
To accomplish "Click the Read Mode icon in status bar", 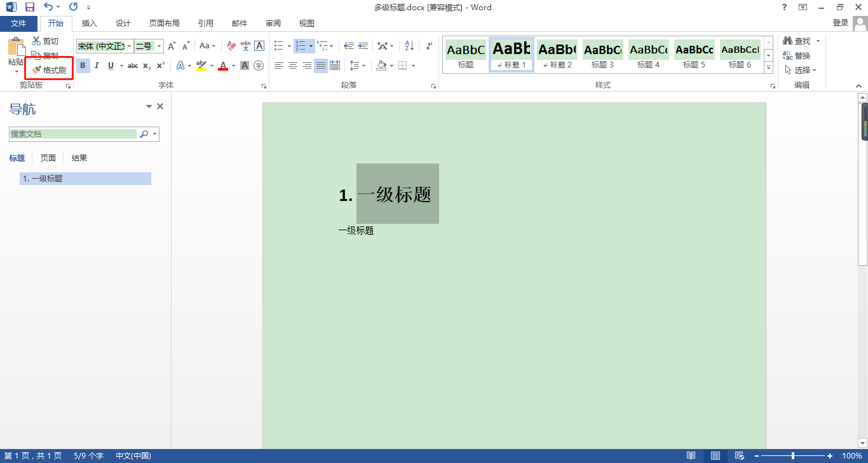I will click(691, 456).
